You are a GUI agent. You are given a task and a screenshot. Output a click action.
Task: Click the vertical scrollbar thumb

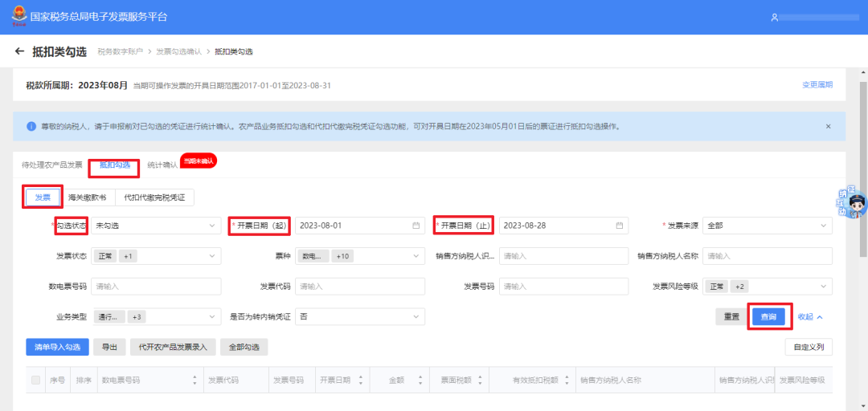coord(863,169)
